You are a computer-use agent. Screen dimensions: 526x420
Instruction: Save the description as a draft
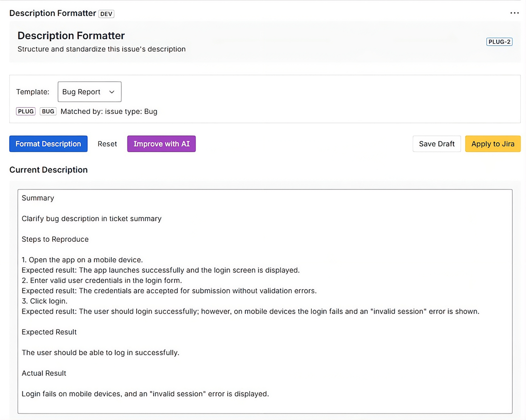[x=436, y=144]
